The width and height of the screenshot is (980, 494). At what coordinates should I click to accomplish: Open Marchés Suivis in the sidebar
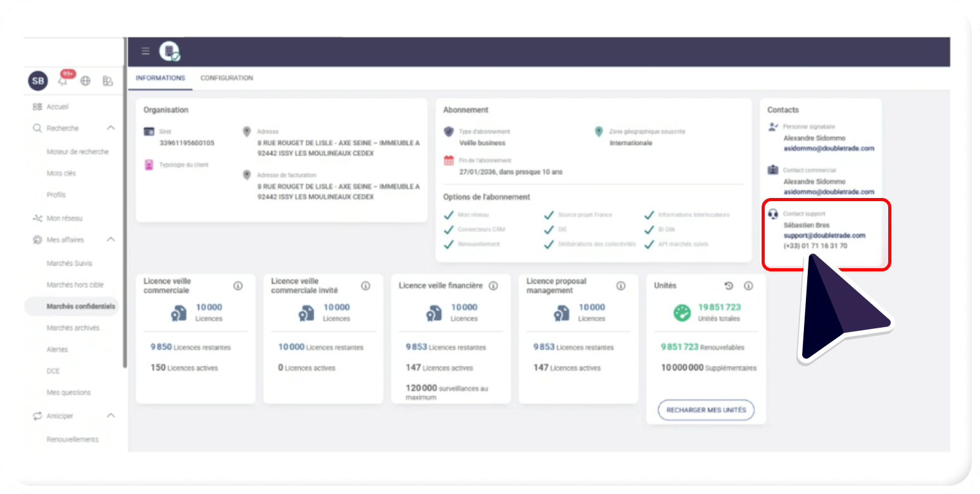pos(69,263)
